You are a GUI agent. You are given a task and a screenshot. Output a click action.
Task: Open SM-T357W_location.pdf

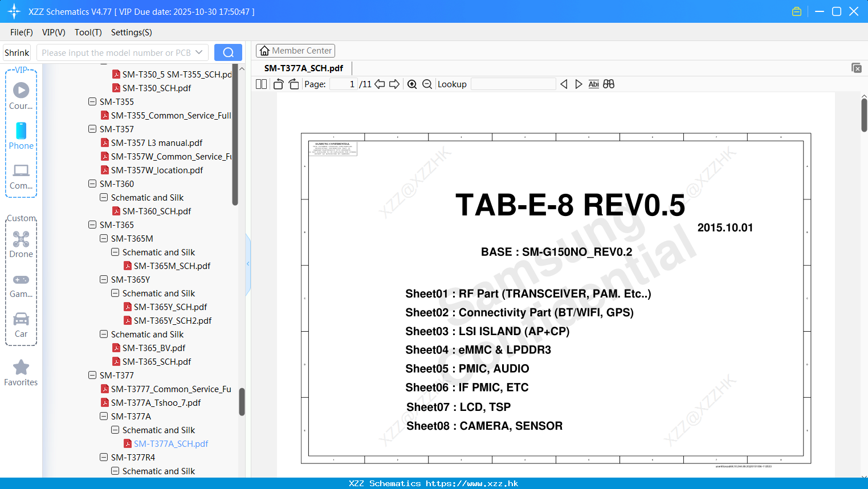(157, 170)
